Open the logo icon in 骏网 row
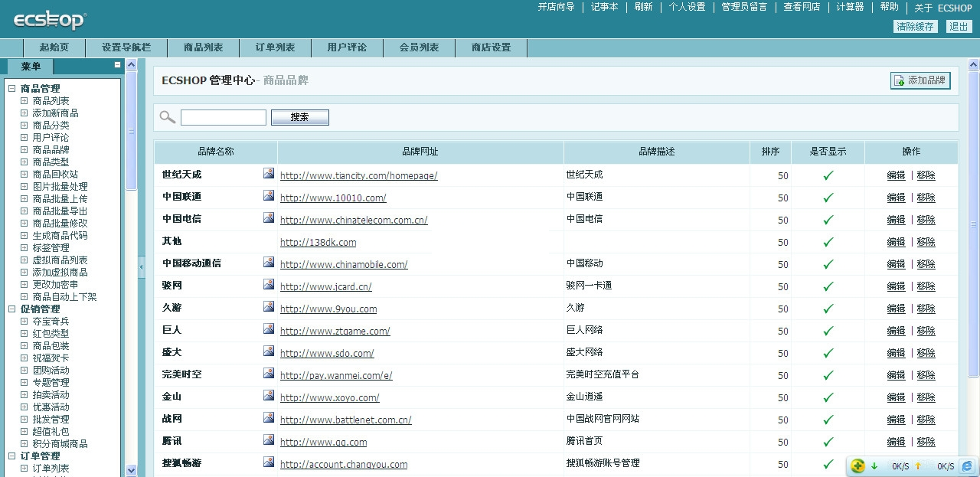This screenshot has width=980, height=477. pyautogui.click(x=269, y=284)
